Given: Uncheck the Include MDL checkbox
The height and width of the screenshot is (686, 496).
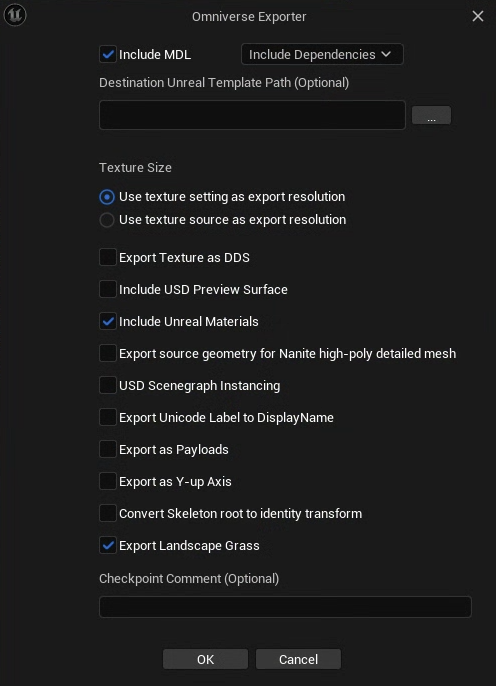Looking at the screenshot, I should 108,54.
